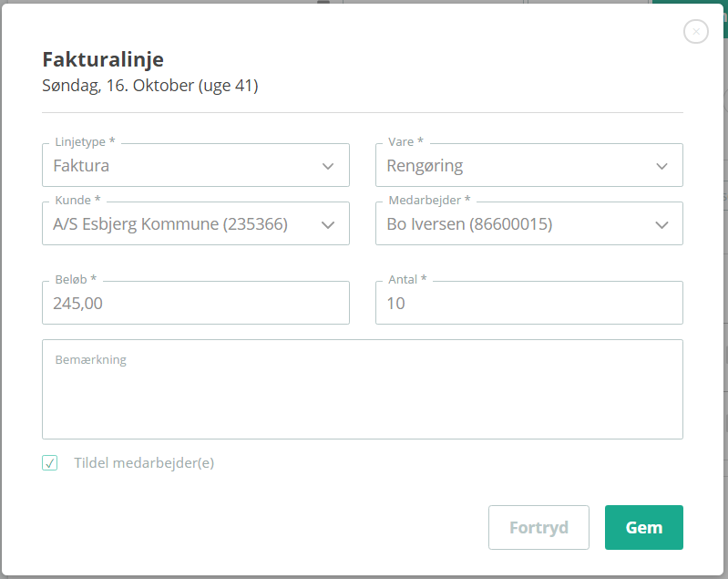Screen dimensions: 728x579
Task: Click the Linjetype dropdown chevron icon
Action: pyautogui.click(x=328, y=166)
